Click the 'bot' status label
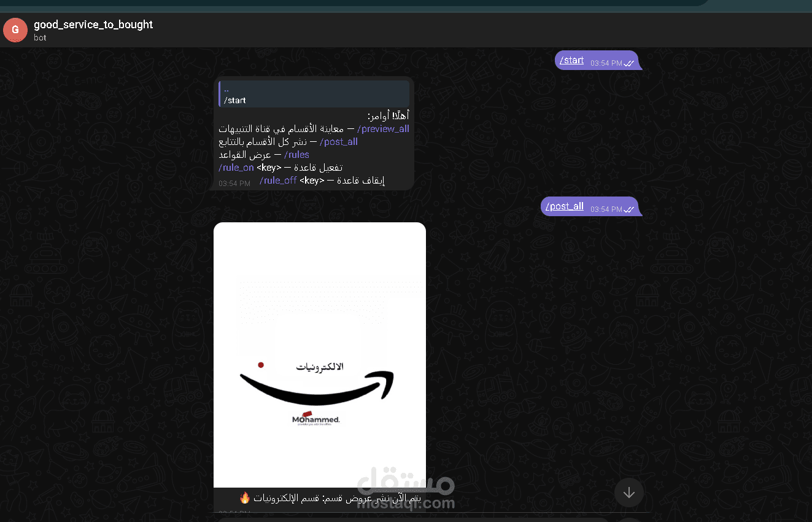 pyautogui.click(x=40, y=37)
